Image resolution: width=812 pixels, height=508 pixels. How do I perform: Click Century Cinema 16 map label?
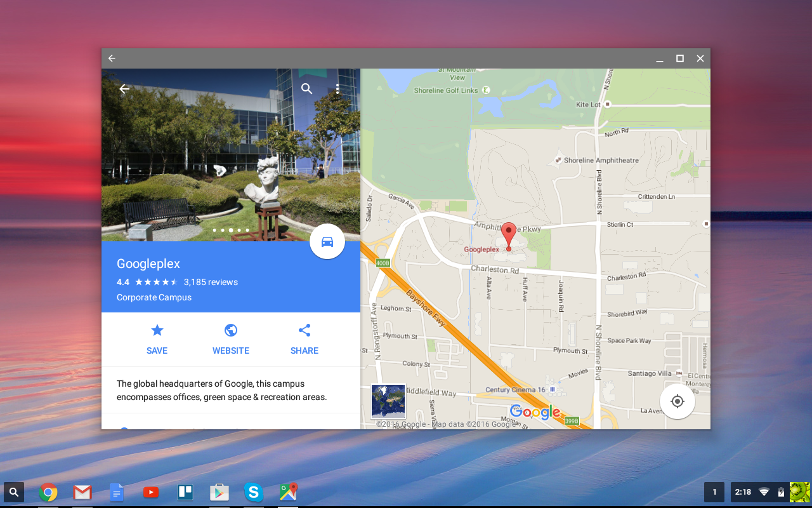[x=515, y=390]
